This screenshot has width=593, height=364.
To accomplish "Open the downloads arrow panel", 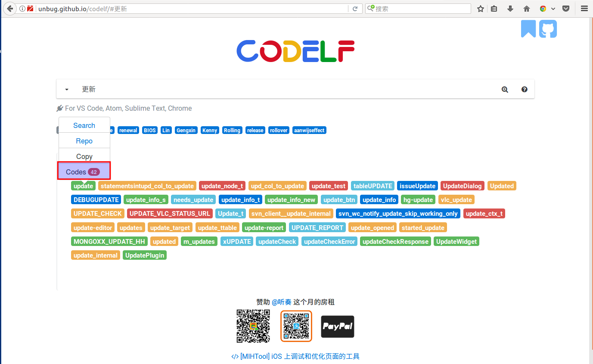I will (510, 9).
